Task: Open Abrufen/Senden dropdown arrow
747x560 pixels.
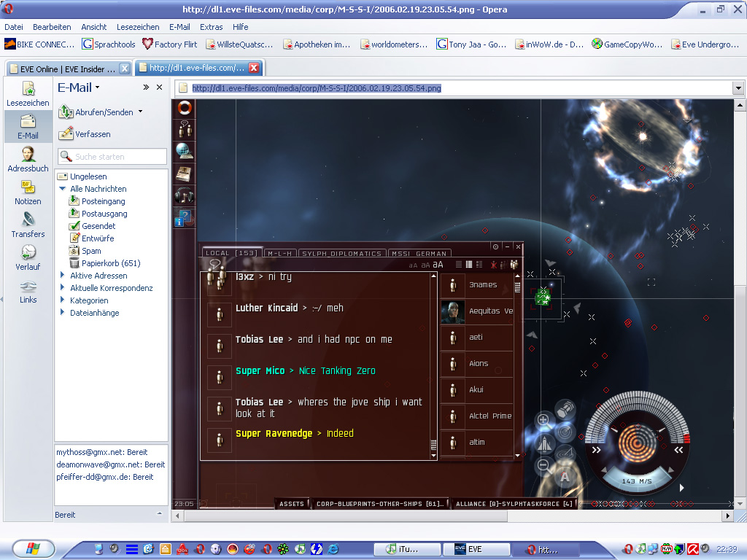Action: point(141,112)
